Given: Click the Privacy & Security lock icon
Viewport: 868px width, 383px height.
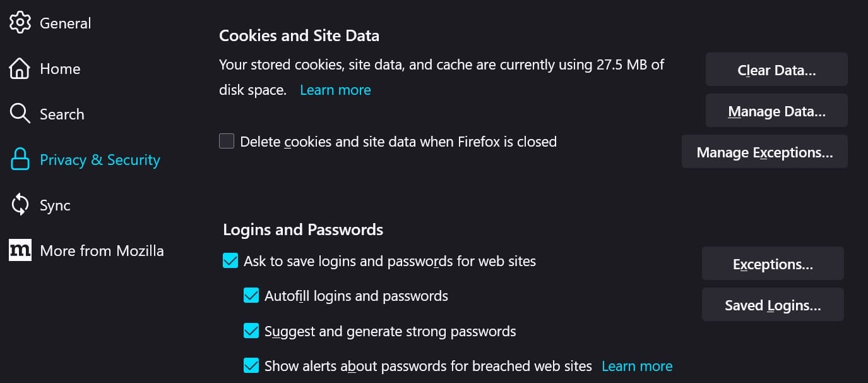Looking at the screenshot, I should pyautogui.click(x=20, y=159).
